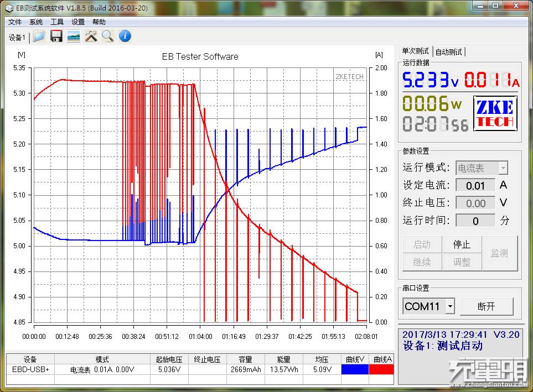The height and width of the screenshot is (392, 533).
Task: Click the 模式 column header
Action: [x=102, y=359]
